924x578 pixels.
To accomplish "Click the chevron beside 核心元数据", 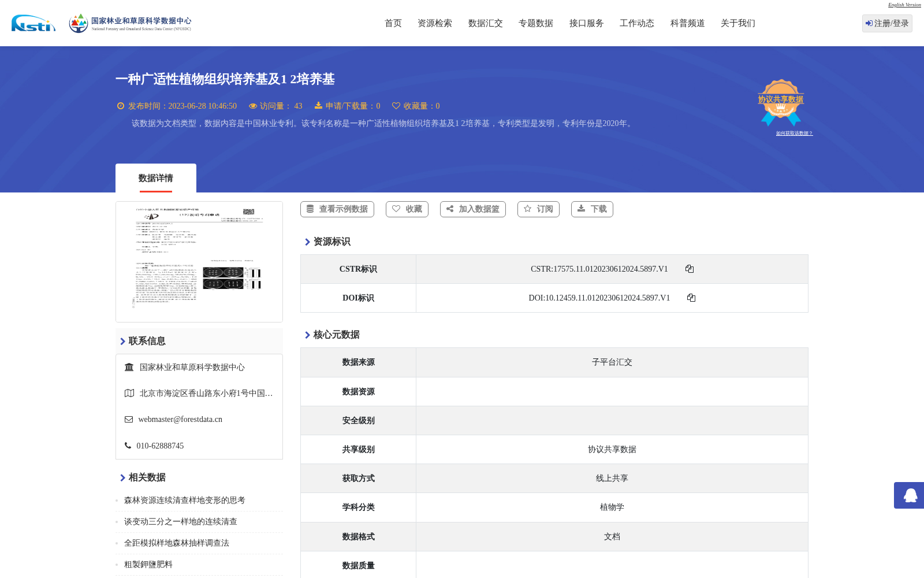I will click(x=307, y=335).
